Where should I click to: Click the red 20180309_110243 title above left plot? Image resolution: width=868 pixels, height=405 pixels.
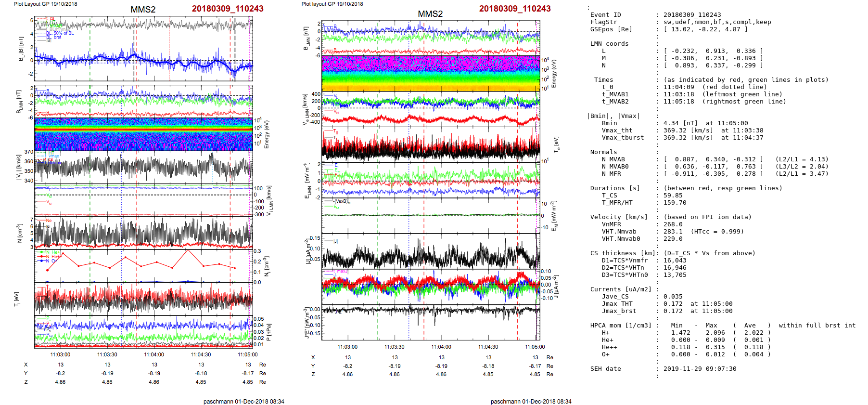pyautogui.click(x=228, y=9)
